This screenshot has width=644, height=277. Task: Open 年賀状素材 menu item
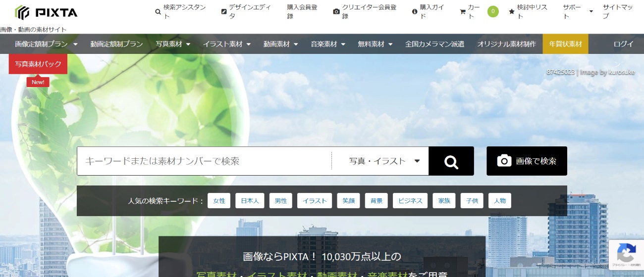[x=565, y=44]
